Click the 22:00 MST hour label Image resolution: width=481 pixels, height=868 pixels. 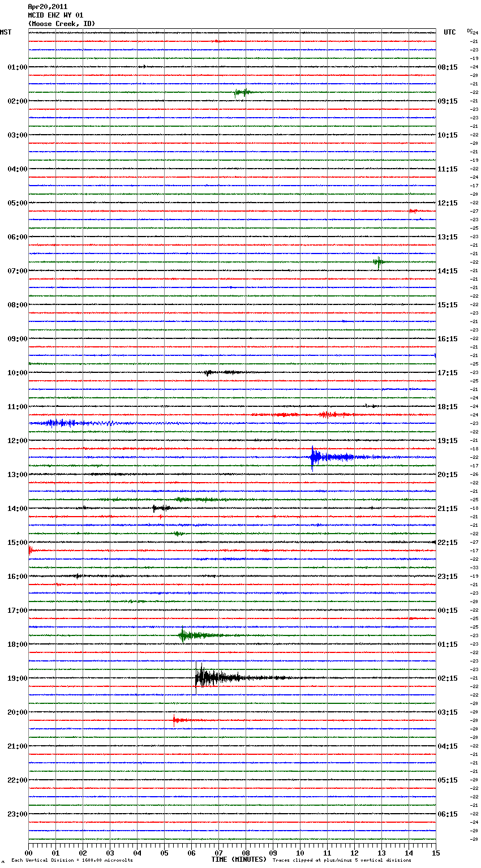[18, 780]
